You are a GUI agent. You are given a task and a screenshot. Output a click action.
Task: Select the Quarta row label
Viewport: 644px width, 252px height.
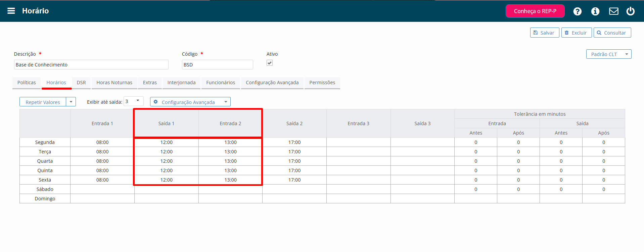[x=45, y=161]
